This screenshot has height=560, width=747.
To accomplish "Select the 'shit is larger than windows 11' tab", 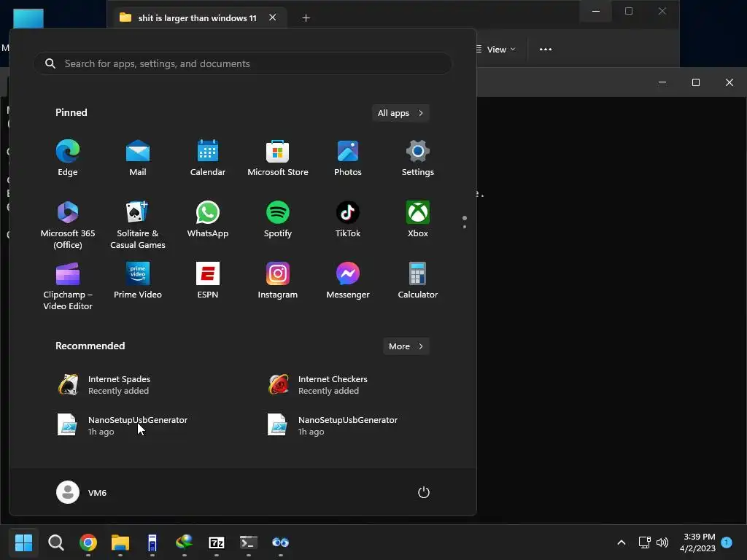I will (197, 17).
